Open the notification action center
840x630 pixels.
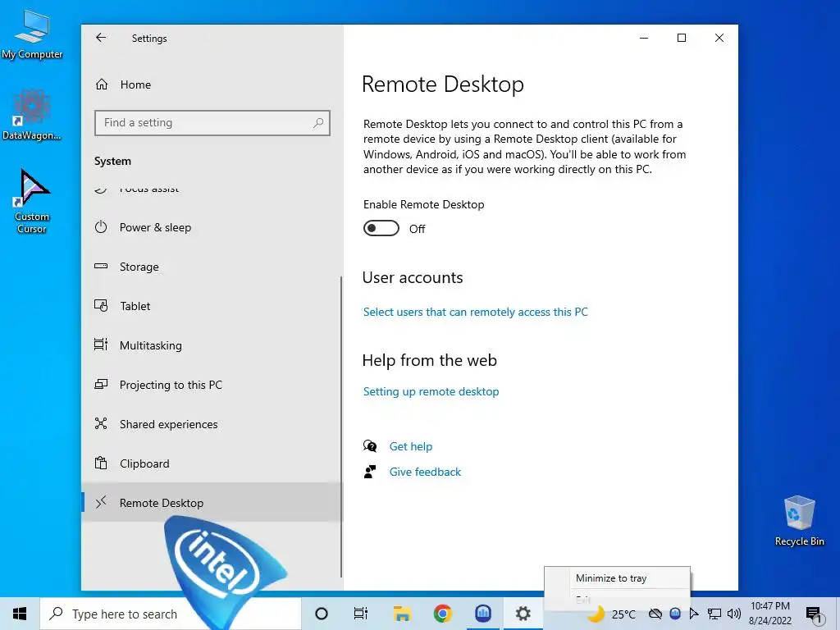[815, 614]
